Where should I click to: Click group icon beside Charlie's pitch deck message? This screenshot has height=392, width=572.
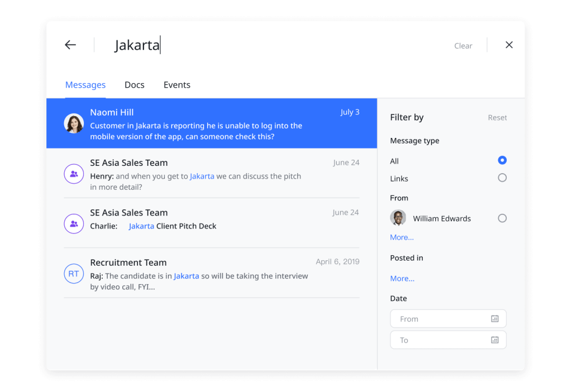click(74, 223)
